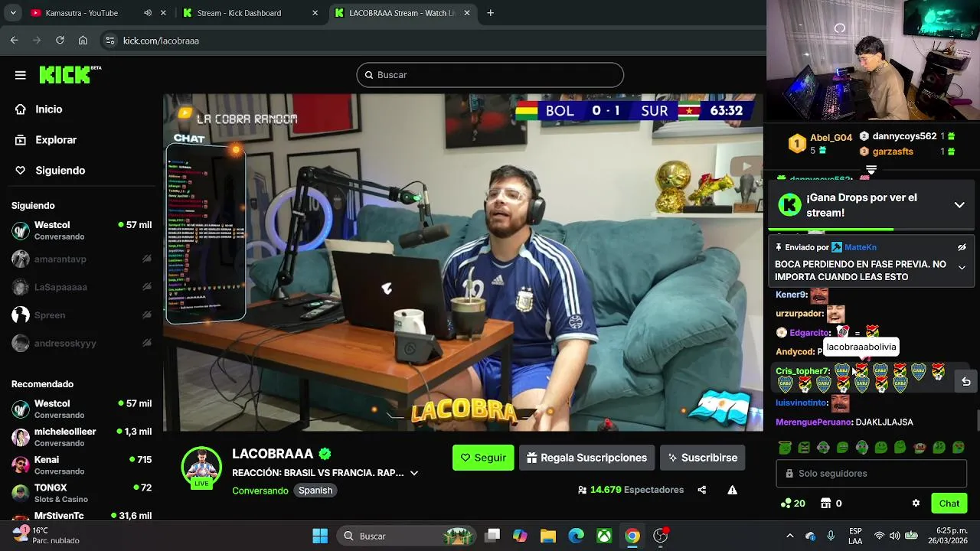Open the Kick hamburger menu
This screenshot has width=980, height=551.
pyautogui.click(x=21, y=75)
